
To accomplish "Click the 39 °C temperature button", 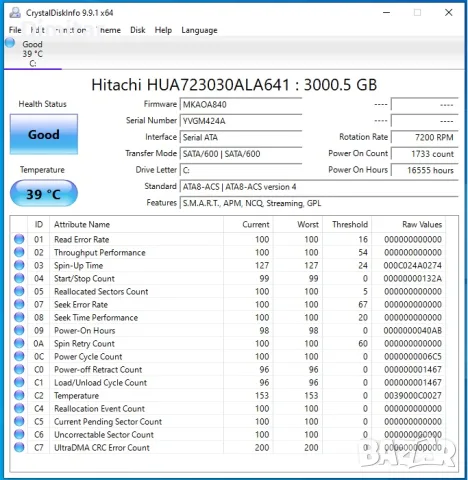I will coord(44,194).
